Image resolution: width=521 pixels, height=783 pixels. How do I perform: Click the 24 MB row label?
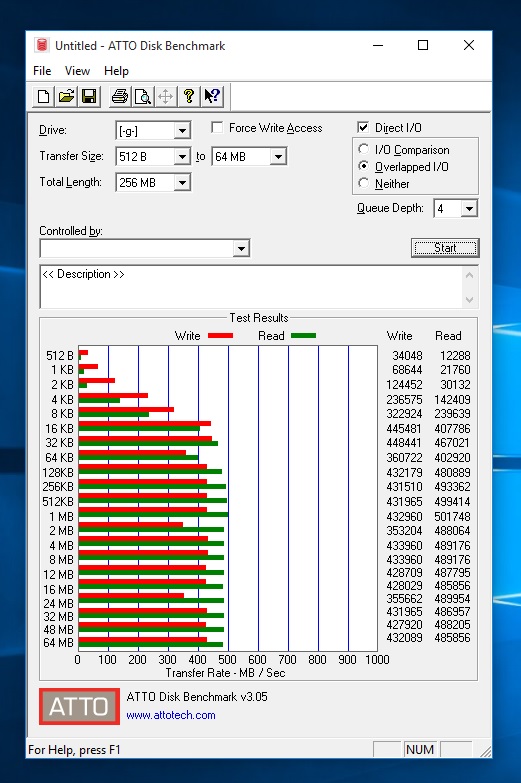click(x=58, y=604)
